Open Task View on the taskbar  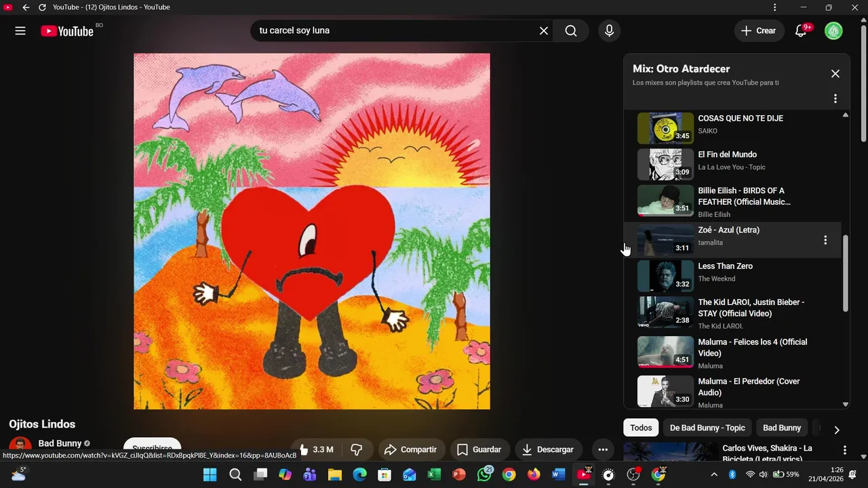click(260, 474)
